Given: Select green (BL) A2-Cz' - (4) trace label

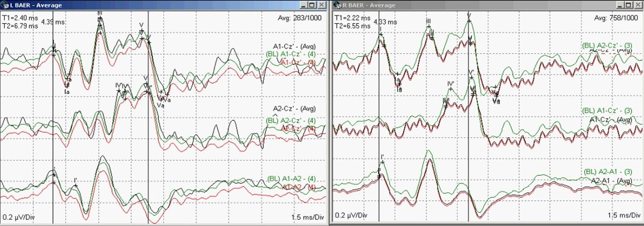Looking at the screenshot, I should [291, 120].
